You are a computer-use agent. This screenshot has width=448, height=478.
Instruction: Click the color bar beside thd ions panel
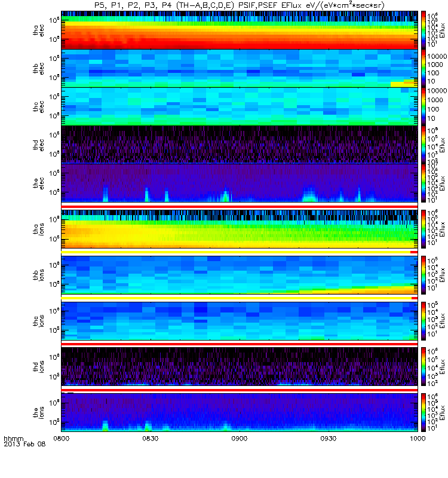click(424, 367)
